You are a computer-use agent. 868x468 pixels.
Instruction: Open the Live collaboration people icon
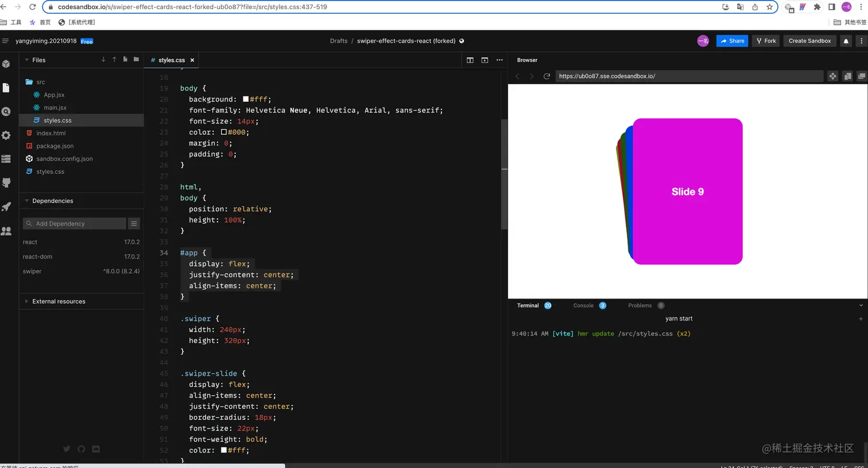click(x=6, y=231)
